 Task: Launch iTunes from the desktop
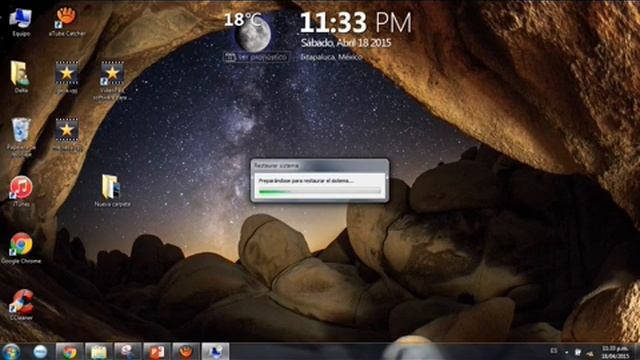point(21,190)
